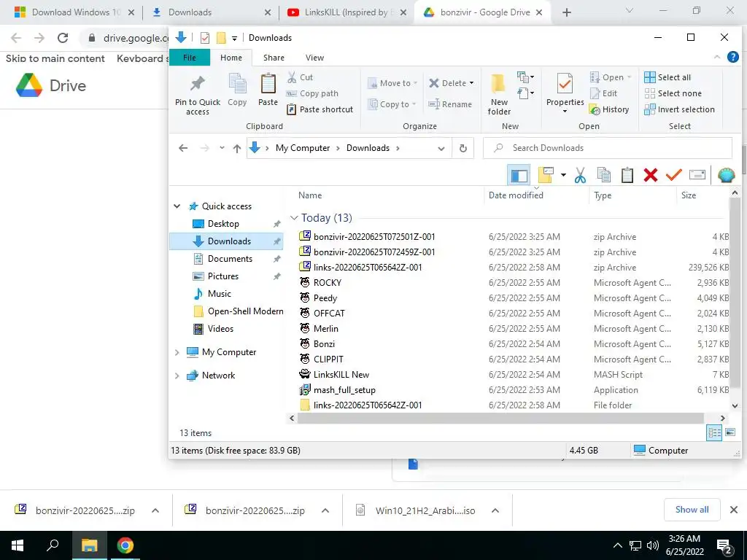The width and height of the screenshot is (747, 560).
Task: Select Documents in Quick access
Action: click(x=230, y=259)
